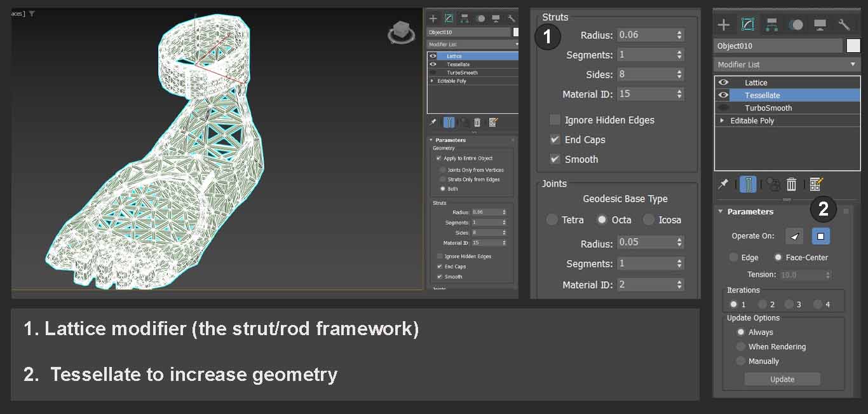Click object color swatch beside large Object010 field
This screenshot has height=414, width=868.
coord(853,46)
